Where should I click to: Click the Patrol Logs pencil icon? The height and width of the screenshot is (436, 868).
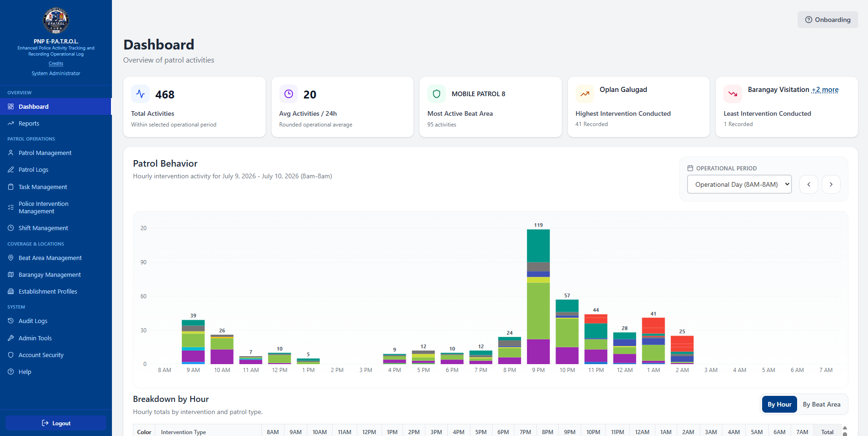click(x=11, y=169)
